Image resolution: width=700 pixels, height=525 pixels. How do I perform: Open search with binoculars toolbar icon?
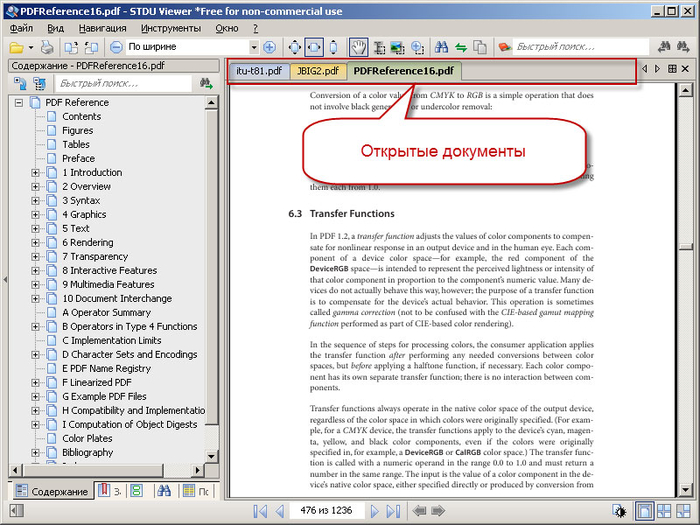tap(442, 47)
